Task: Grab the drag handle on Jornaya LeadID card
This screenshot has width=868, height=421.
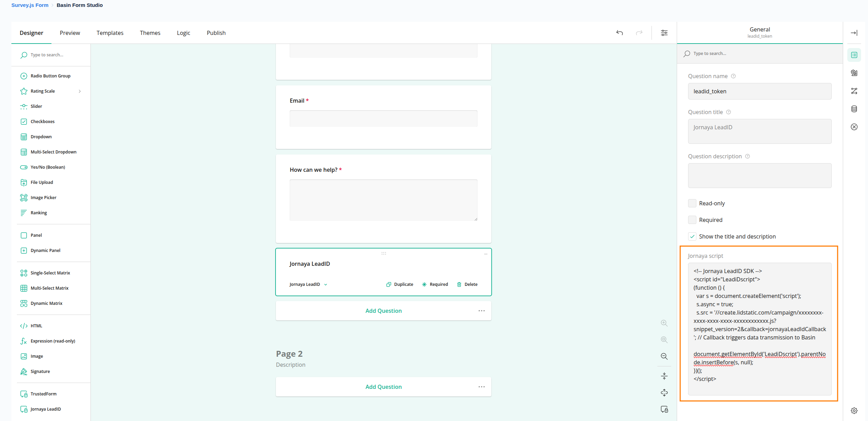Action: pyautogui.click(x=383, y=253)
